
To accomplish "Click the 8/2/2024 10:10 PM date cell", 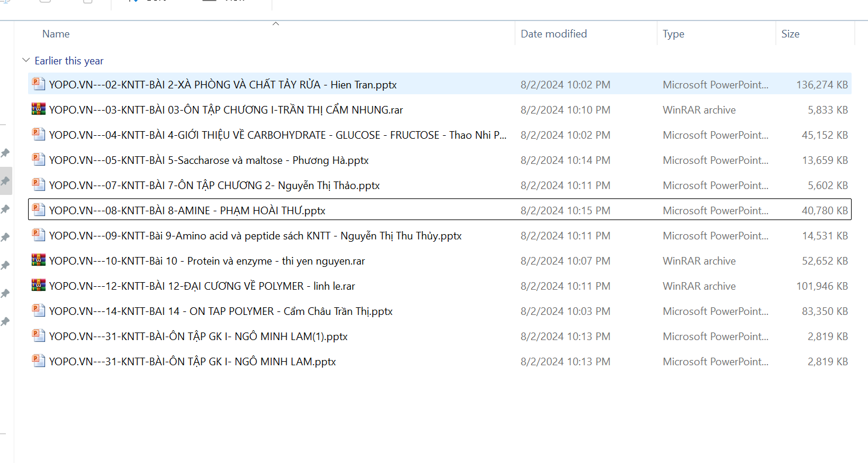I will click(x=565, y=110).
